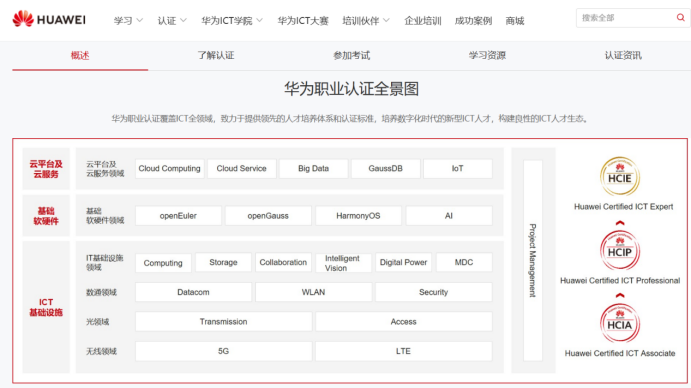Open the HarmonyOS certification
691x388 pixels.
click(358, 216)
